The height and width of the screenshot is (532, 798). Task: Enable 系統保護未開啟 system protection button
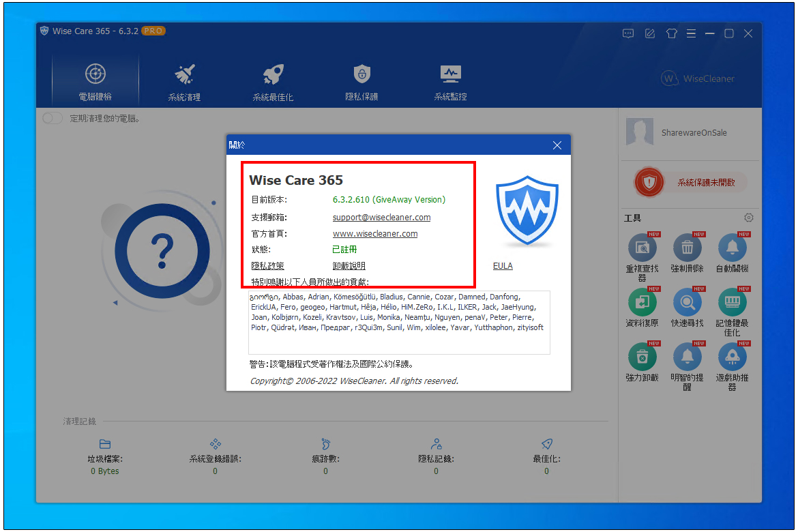[x=706, y=182]
